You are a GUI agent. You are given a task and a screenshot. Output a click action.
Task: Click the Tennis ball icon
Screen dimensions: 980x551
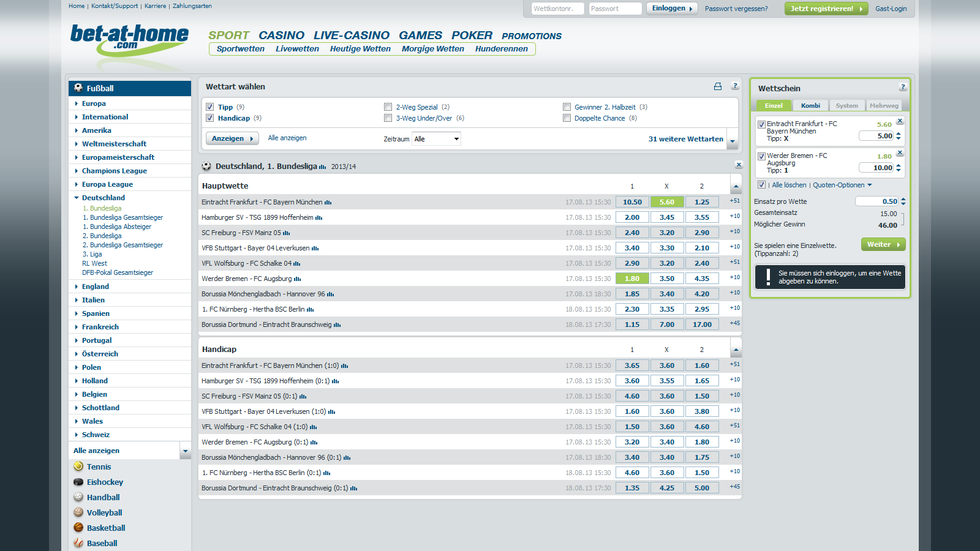78,466
